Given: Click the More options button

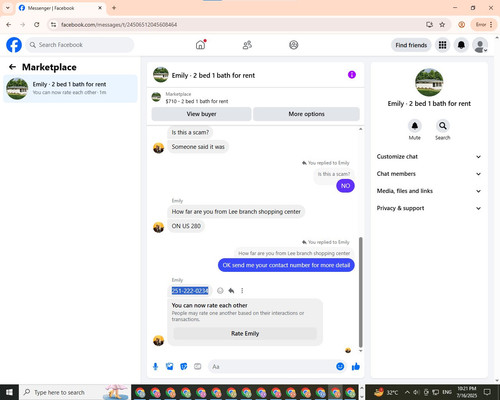Looking at the screenshot, I should (306, 114).
